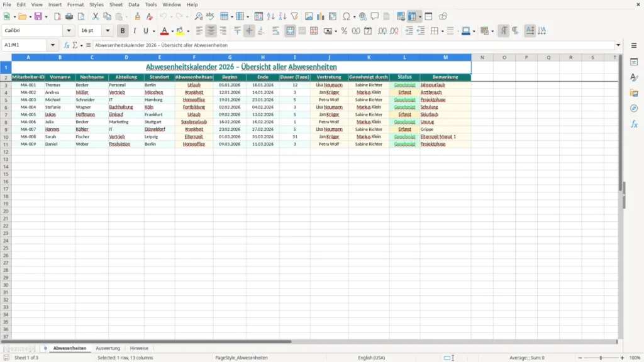The height and width of the screenshot is (362, 644).
Task: Expand the formula bar arrow
Action: click(618, 45)
